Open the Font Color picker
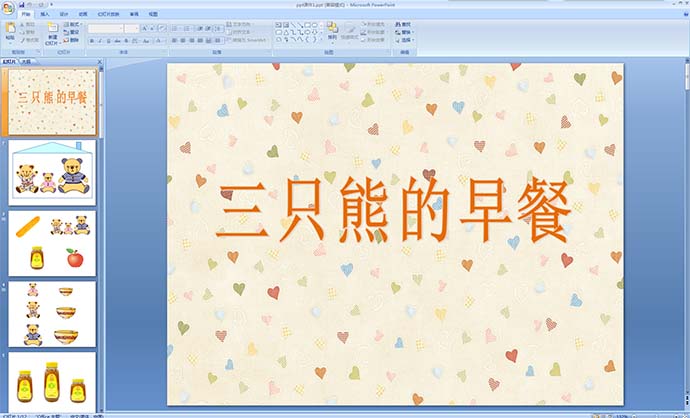 [x=159, y=41]
